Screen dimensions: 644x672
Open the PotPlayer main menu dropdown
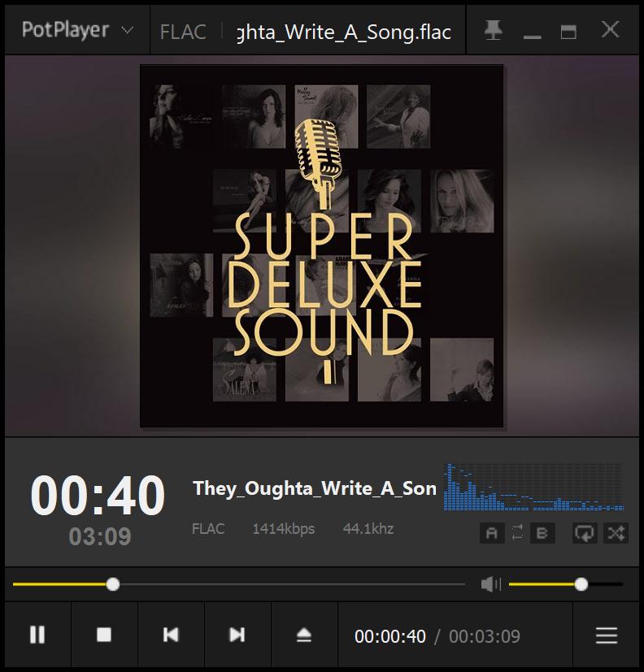(77, 30)
